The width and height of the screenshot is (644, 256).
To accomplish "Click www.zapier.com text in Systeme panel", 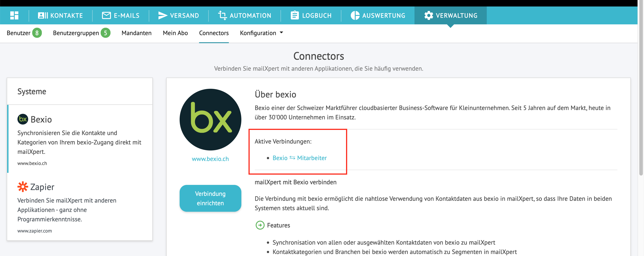I will [35, 231].
